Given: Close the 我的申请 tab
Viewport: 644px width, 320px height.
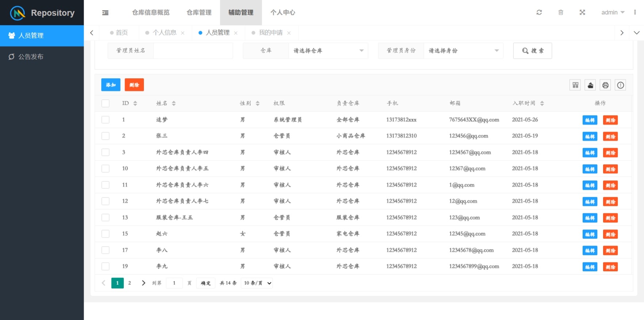Looking at the screenshot, I should click(289, 33).
